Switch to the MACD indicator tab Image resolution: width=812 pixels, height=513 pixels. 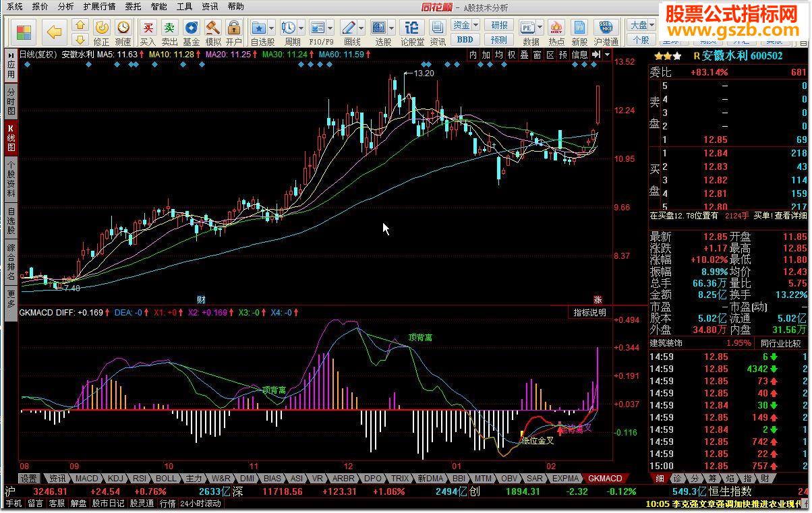[87, 479]
